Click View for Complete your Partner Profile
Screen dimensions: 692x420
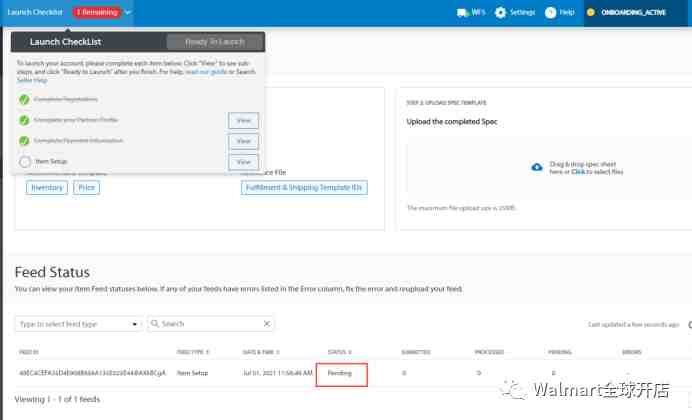coord(244,120)
